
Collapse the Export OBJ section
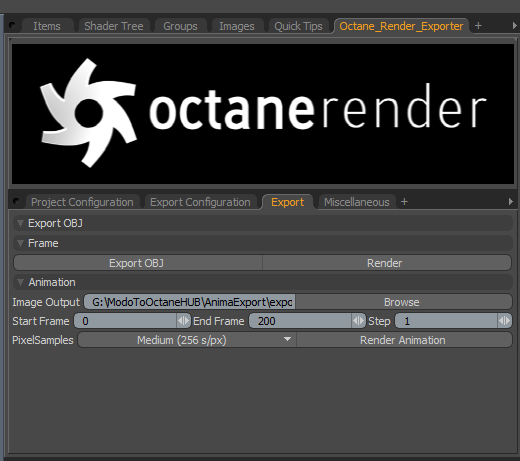[20, 223]
